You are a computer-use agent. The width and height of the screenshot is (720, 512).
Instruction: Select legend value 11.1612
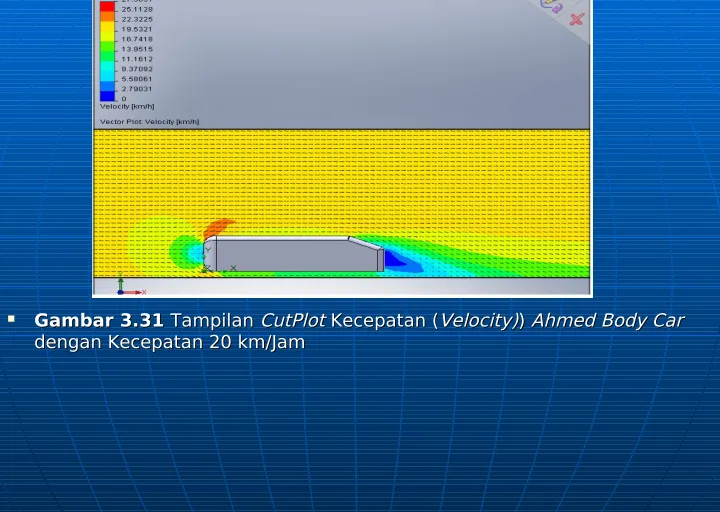click(137, 59)
